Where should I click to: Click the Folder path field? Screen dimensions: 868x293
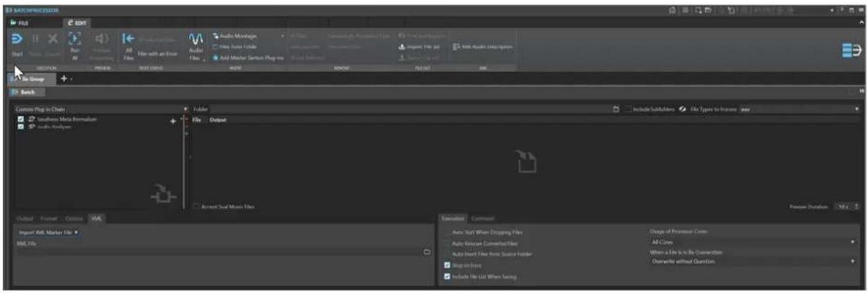(x=409, y=109)
